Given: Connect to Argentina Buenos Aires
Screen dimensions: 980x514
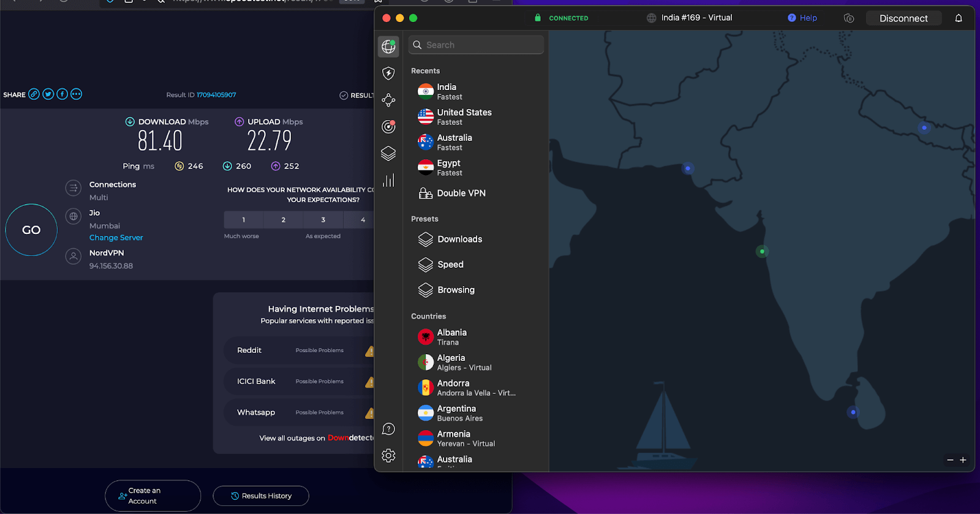Looking at the screenshot, I should (475, 413).
